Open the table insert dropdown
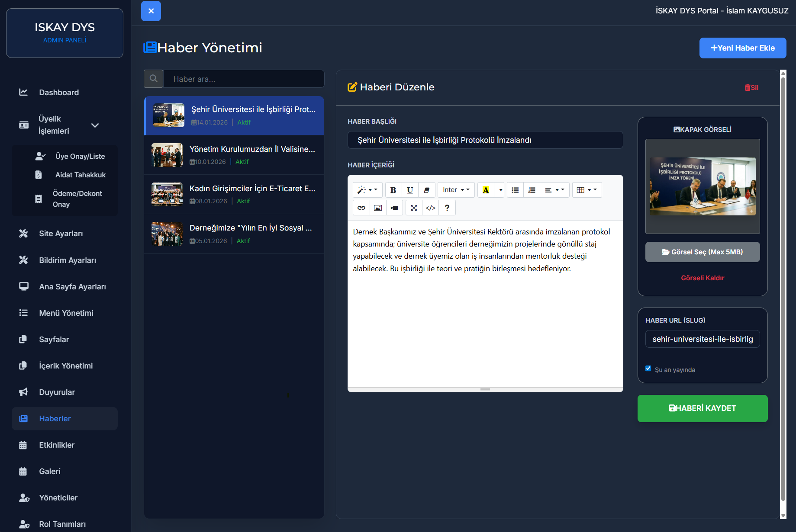The image size is (796, 532). (587, 190)
